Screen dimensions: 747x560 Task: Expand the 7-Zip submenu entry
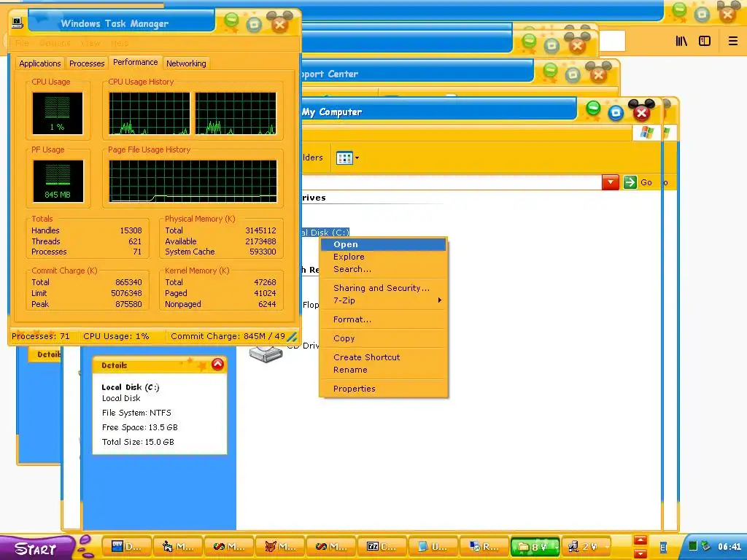384,300
